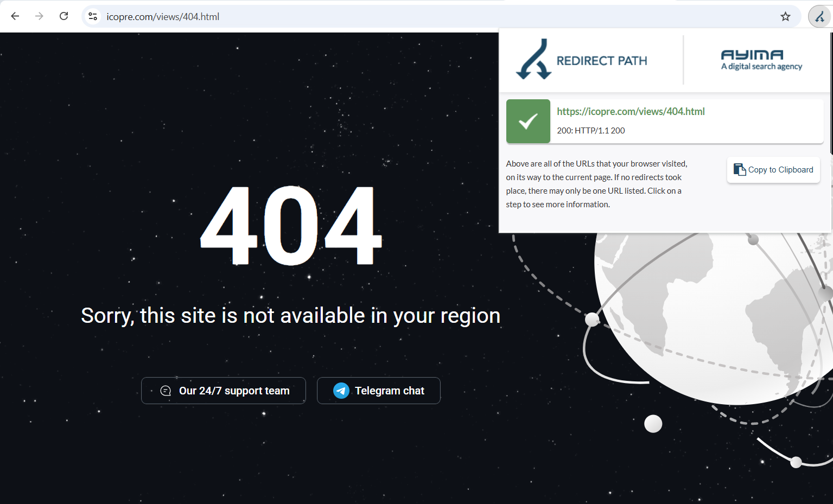Screen dimensions: 833x504
Task: Click the clipboard icon in Copy button
Action: (x=739, y=170)
